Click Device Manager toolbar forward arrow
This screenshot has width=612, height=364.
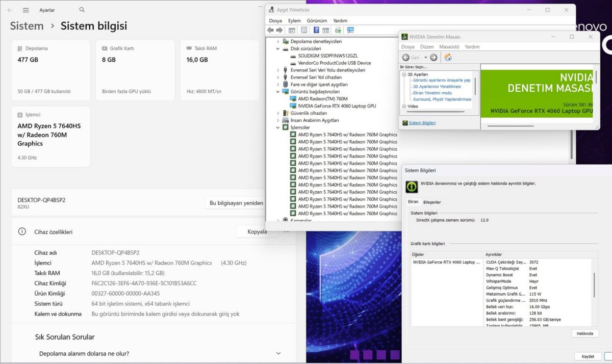(279, 30)
